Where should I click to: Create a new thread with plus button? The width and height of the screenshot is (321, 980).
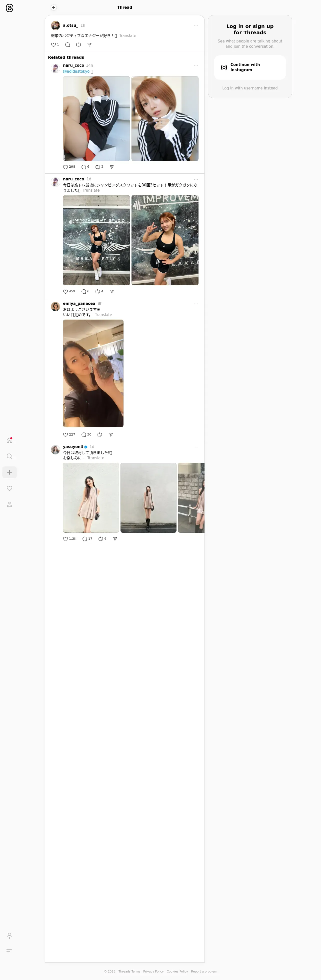tap(9, 473)
